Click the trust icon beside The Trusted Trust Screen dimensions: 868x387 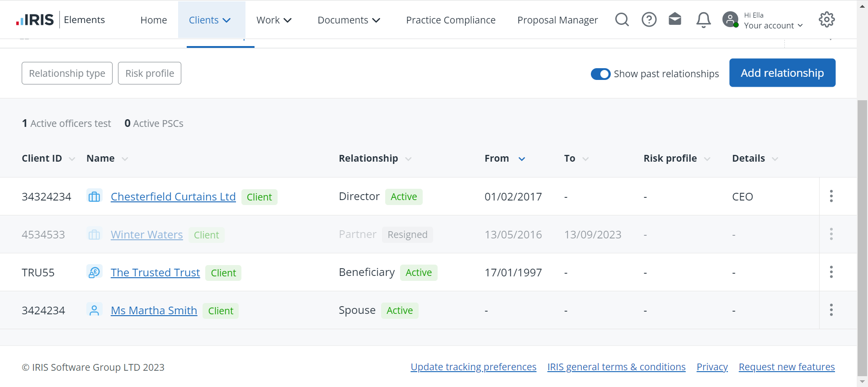94,272
